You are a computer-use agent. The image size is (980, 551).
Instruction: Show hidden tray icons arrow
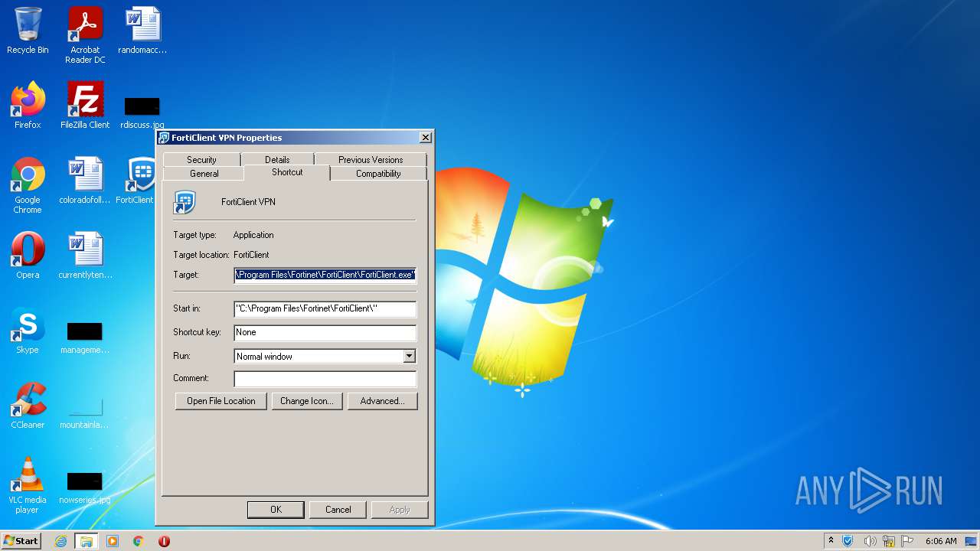coord(831,540)
